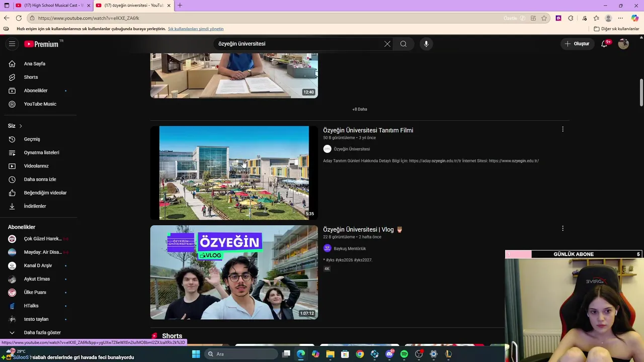Open Özyeğin Üniversitesi Tanıtım Filmi title
Screen dimensions: 644x362
tap(368, 130)
